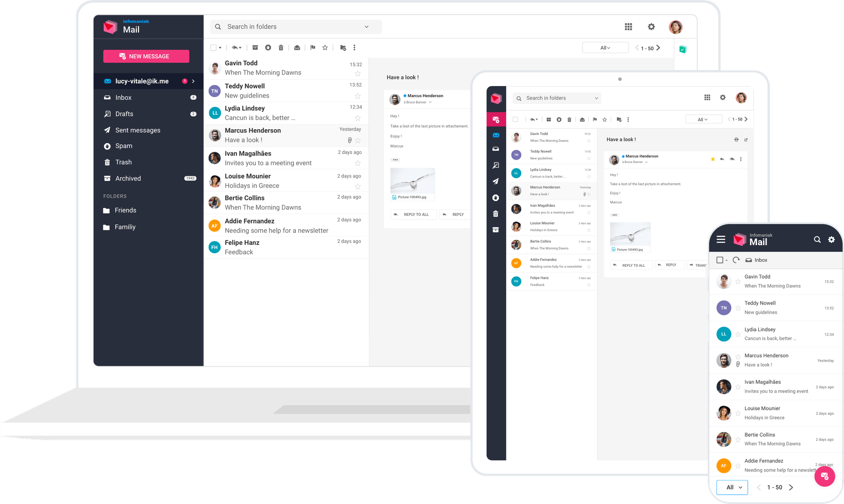This screenshot has width=844, height=504.
Task: Toggle the star on Teddy Nowell email
Action: pos(358,96)
